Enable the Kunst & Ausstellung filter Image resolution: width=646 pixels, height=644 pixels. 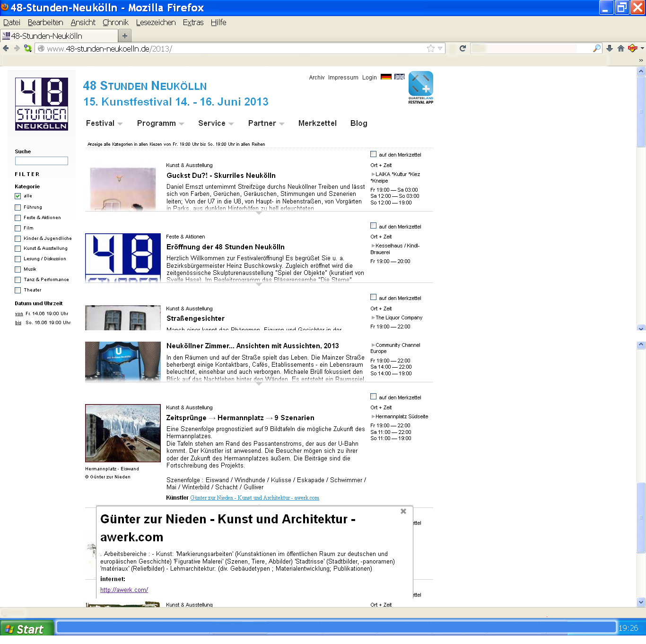pos(17,248)
